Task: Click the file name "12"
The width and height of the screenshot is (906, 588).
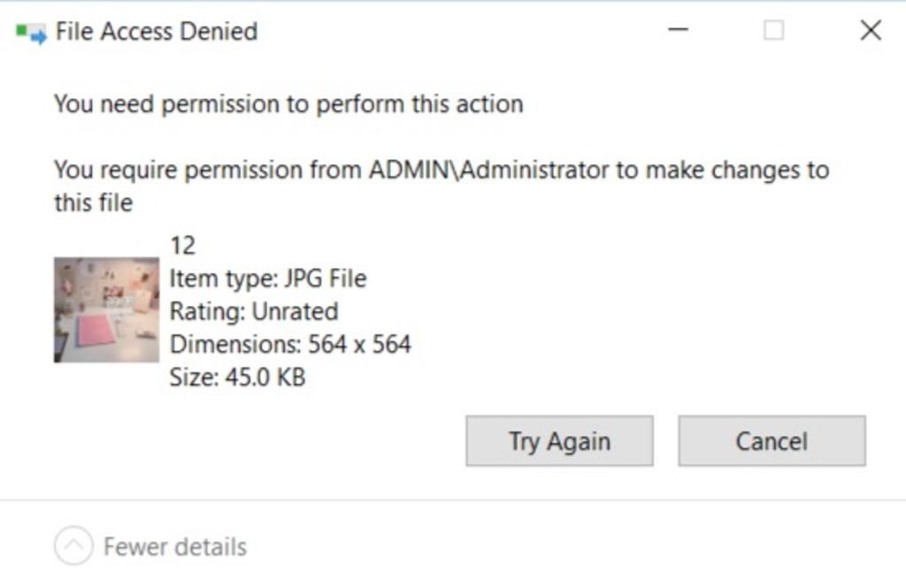Action: point(182,245)
